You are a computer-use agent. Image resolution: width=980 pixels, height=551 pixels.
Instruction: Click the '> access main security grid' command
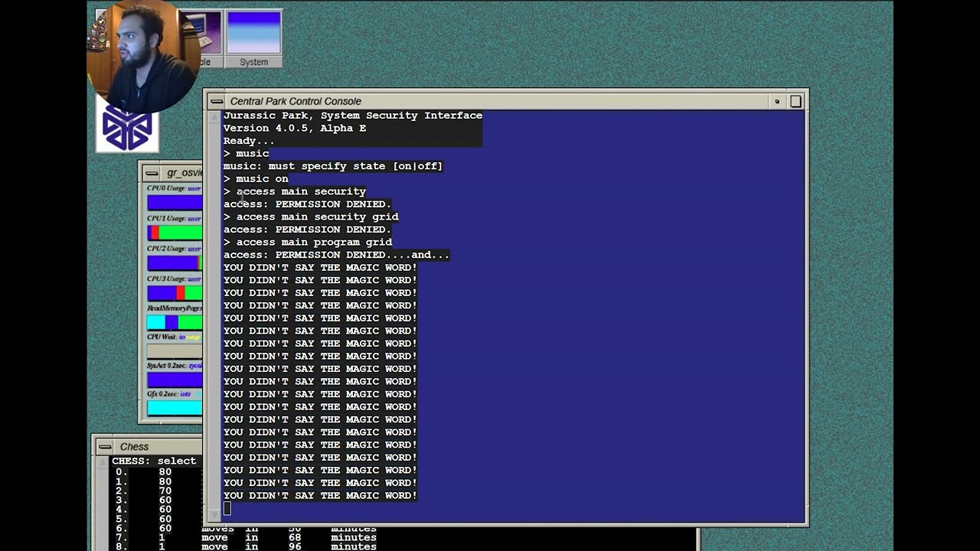coord(311,217)
